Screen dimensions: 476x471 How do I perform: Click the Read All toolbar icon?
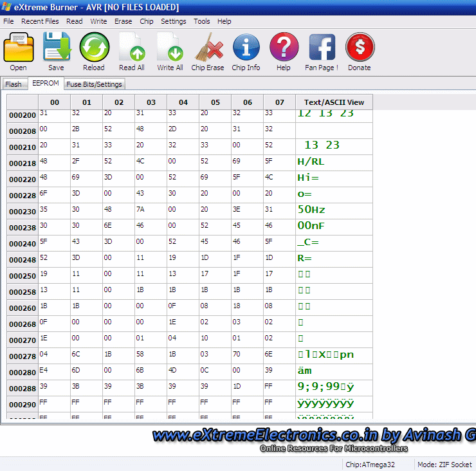(x=132, y=48)
